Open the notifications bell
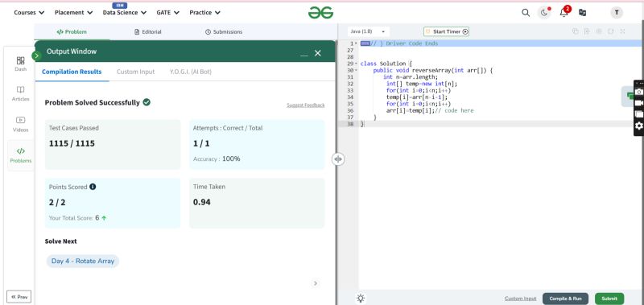The height and width of the screenshot is (305, 644). click(564, 12)
